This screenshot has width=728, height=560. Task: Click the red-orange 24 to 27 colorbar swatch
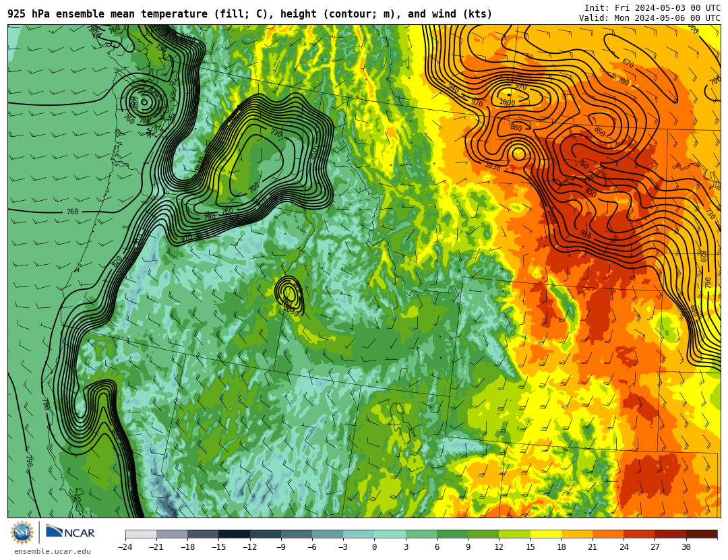(x=639, y=534)
